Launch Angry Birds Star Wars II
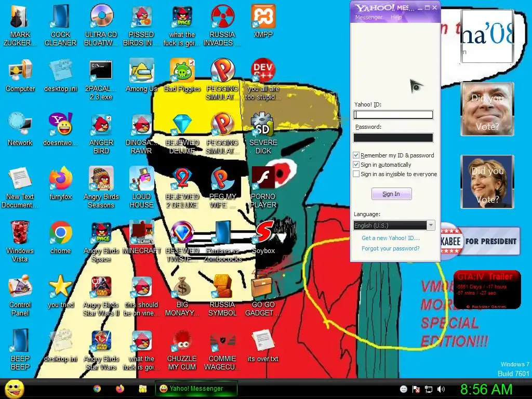This screenshot has width=532, height=399. (x=101, y=287)
